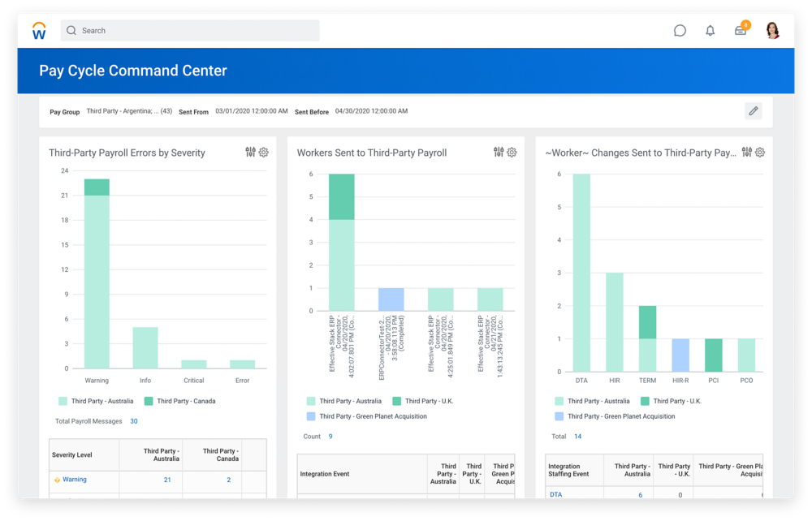Click the pencil edit filters icon
812x521 pixels.
click(x=753, y=111)
